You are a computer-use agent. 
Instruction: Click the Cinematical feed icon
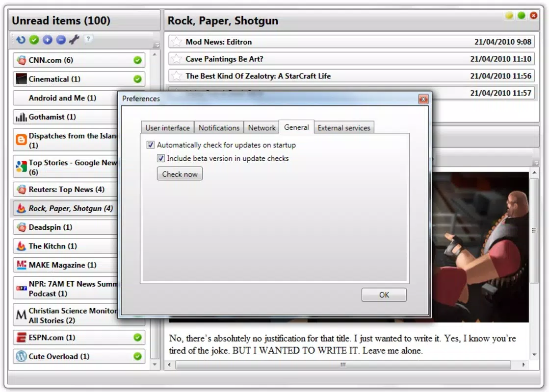pos(22,79)
